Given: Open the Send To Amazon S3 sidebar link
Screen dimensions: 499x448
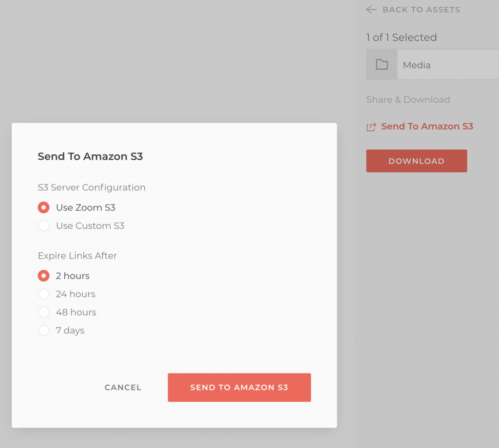Looking at the screenshot, I should (x=427, y=127).
